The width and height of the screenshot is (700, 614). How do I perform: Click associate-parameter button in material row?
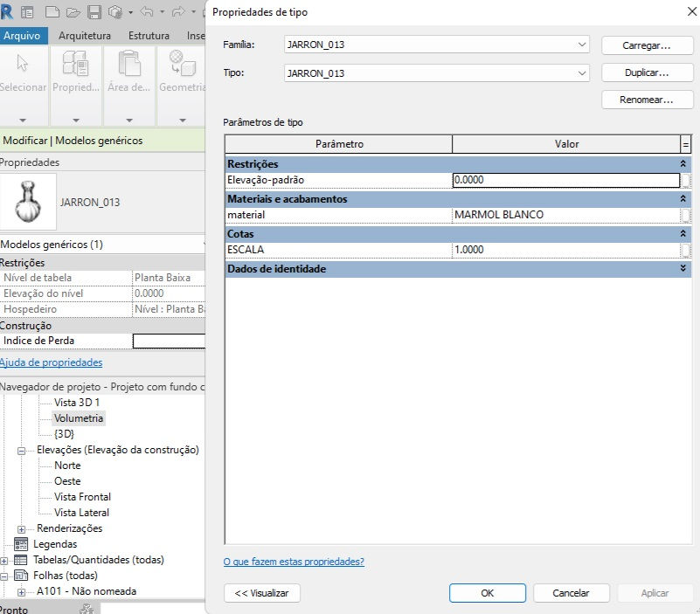(x=685, y=215)
